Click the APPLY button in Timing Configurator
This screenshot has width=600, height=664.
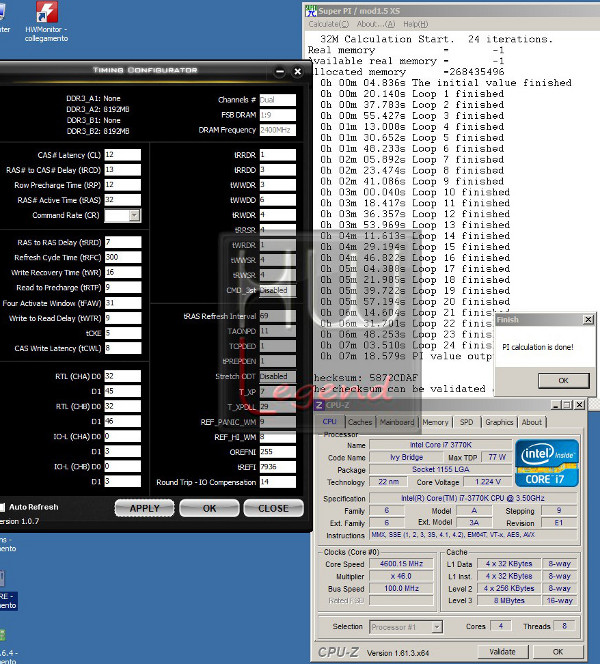pos(144,508)
